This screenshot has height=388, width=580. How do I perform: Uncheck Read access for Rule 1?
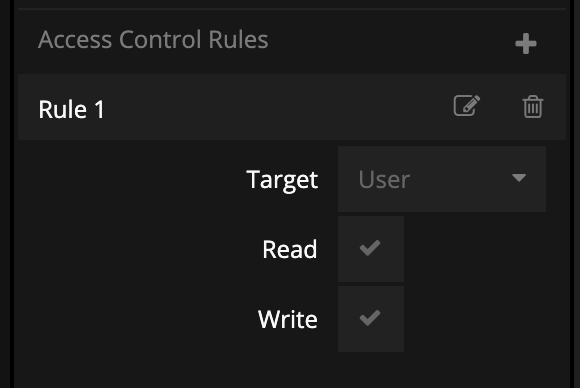click(x=371, y=249)
